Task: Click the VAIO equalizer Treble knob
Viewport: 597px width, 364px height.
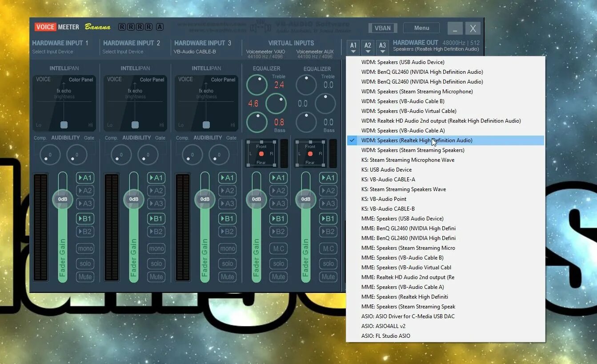Action: point(257,85)
